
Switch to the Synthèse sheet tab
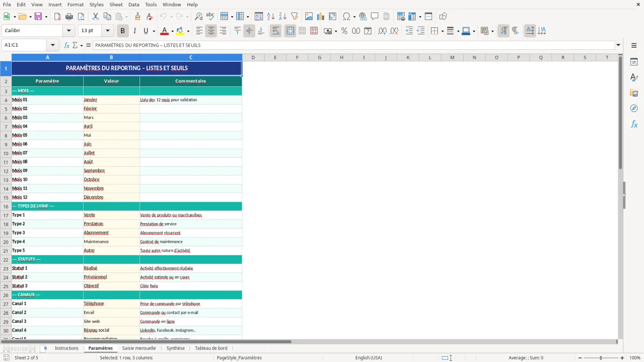coord(175,348)
